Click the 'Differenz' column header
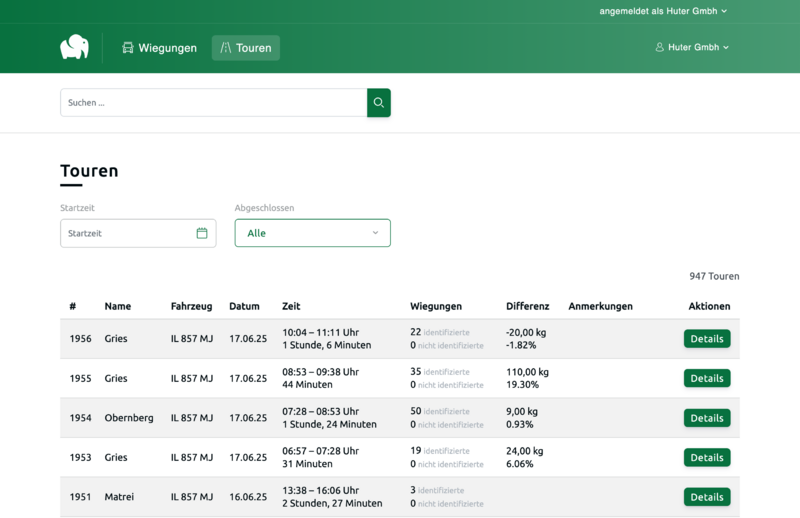This screenshot has width=800, height=518. (x=528, y=306)
